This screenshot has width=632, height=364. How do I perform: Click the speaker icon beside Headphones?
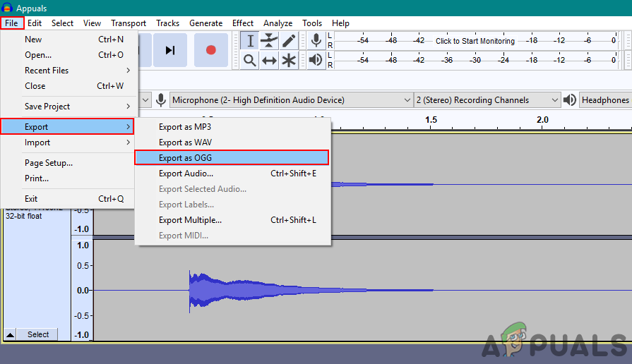point(570,100)
